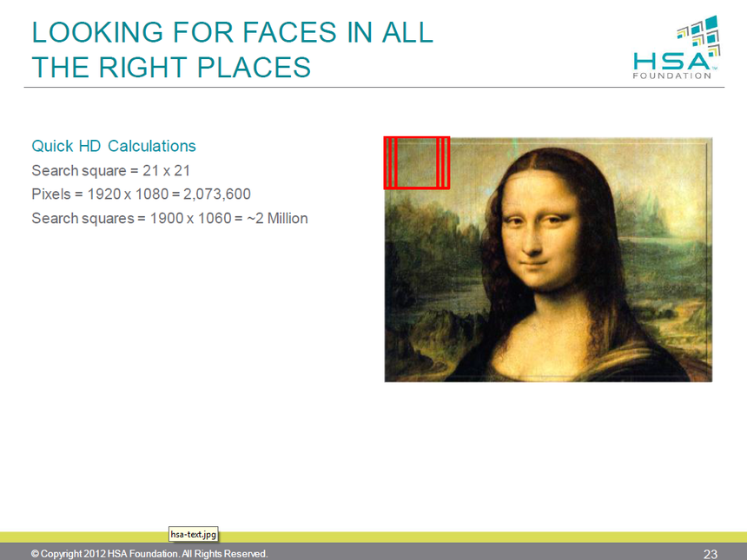Click the copyright 2012 HSA Foundation text
Image resolution: width=747 pixels, height=560 pixels.
click(149, 554)
